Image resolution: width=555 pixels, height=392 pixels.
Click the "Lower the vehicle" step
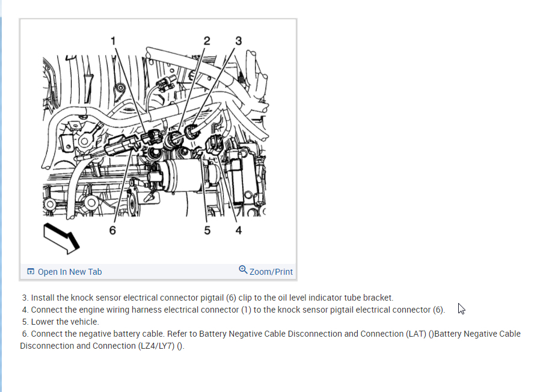(x=61, y=322)
